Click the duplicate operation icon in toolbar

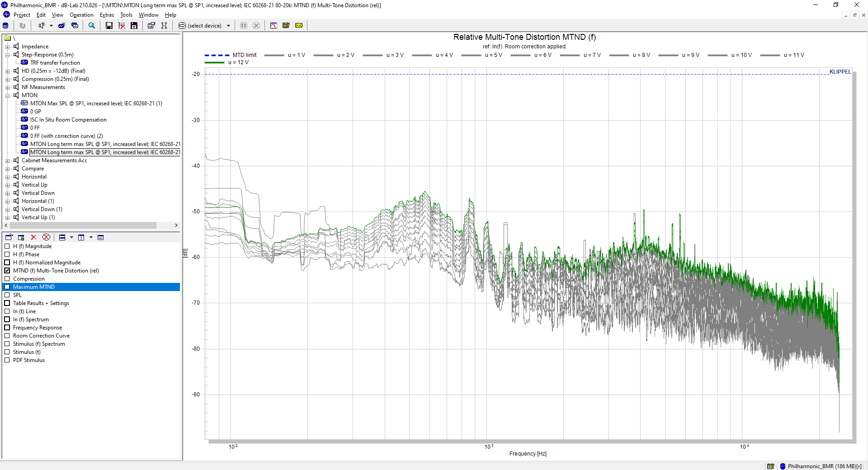click(75, 26)
